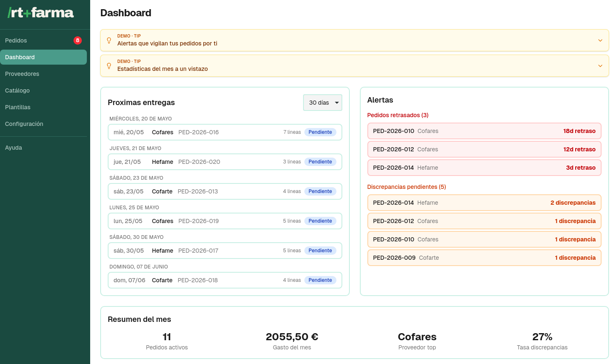Open PED-2026-009 Cofarte discrepancy alert
612x364 pixels.
coord(484,258)
